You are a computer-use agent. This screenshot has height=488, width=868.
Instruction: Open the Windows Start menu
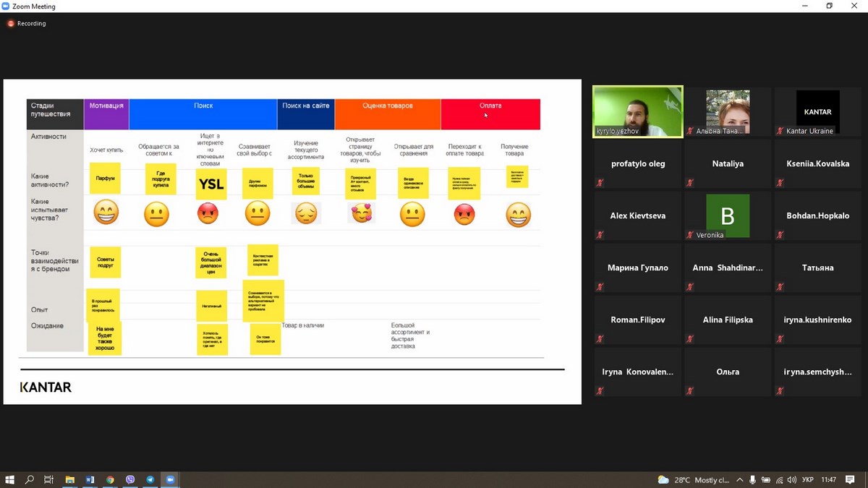pyautogui.click(x=10, y=480)
